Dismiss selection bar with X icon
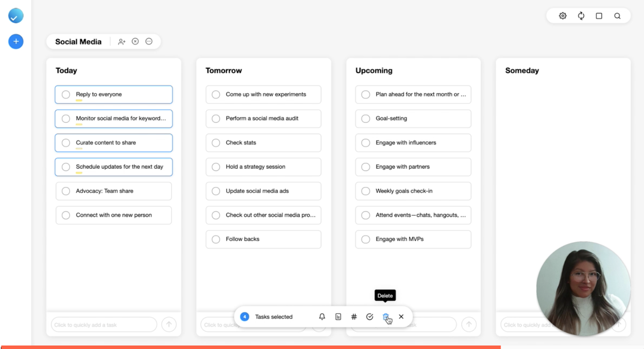Screen dimensions: 644x349 coord(401,317)
